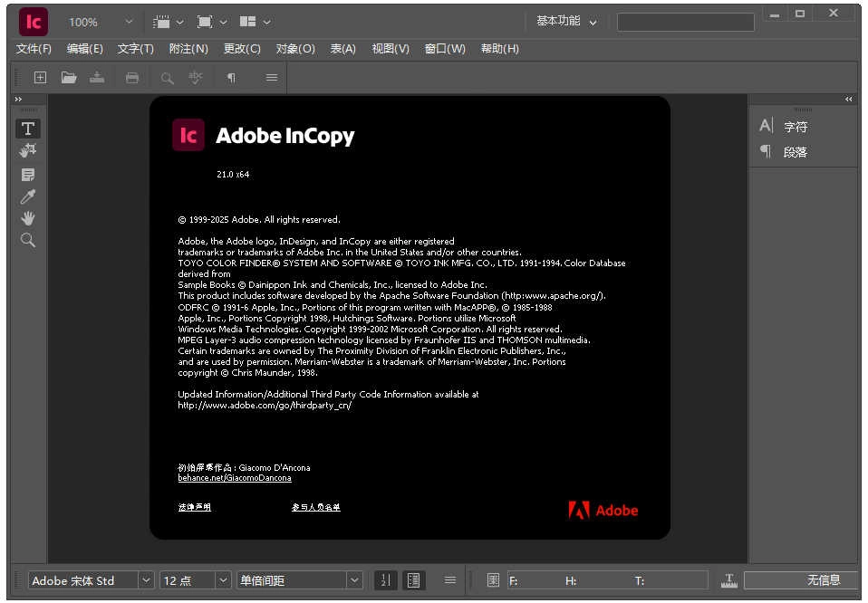This screenshot has height=603, width=868.
Task: Click the Open folder icon
Action: 69,78
